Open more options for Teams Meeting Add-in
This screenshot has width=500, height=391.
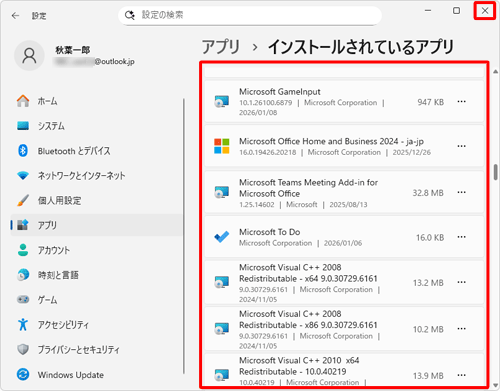[461, 192]
